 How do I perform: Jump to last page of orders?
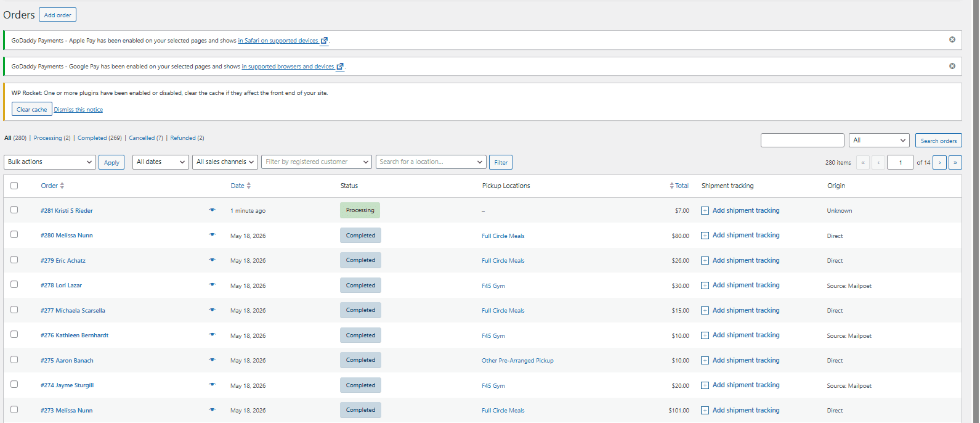pos(955,162)
